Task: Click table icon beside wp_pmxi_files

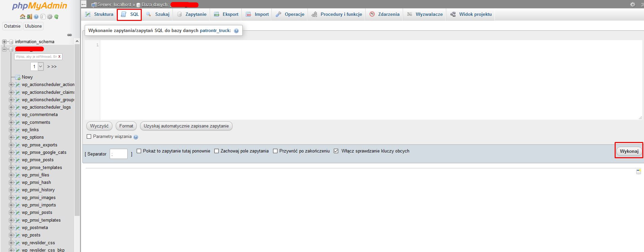Action: tap(18, 175)
